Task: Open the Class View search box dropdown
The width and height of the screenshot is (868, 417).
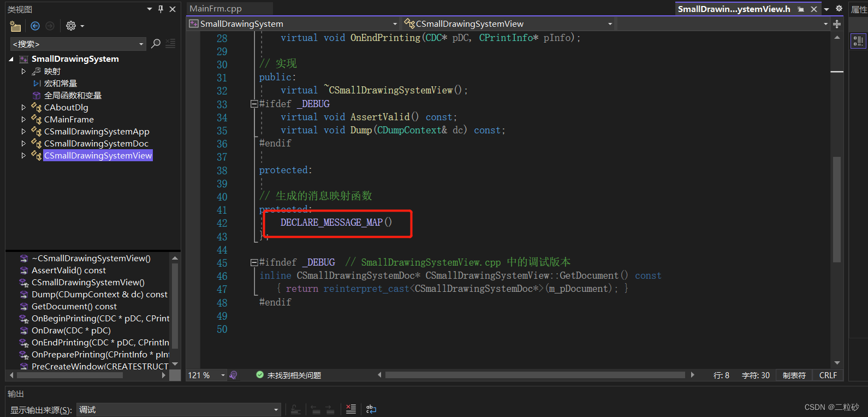Action: click(141, 44)
